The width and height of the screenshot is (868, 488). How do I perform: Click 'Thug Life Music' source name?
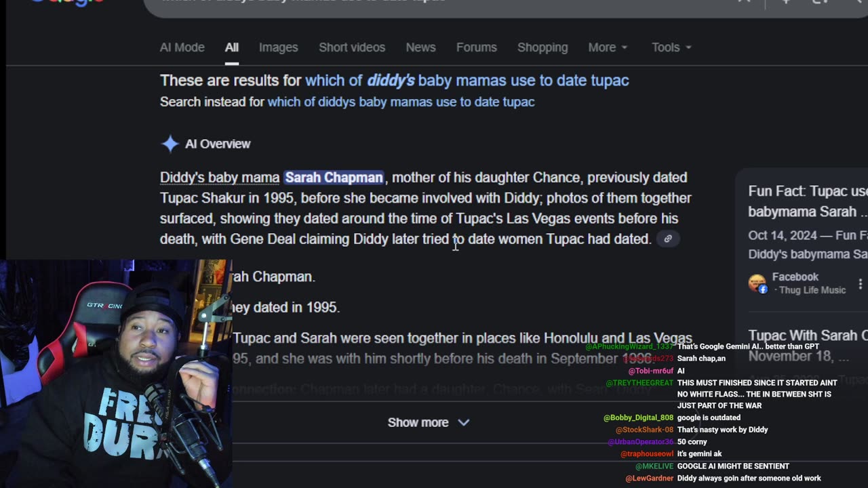coord(812,290)
